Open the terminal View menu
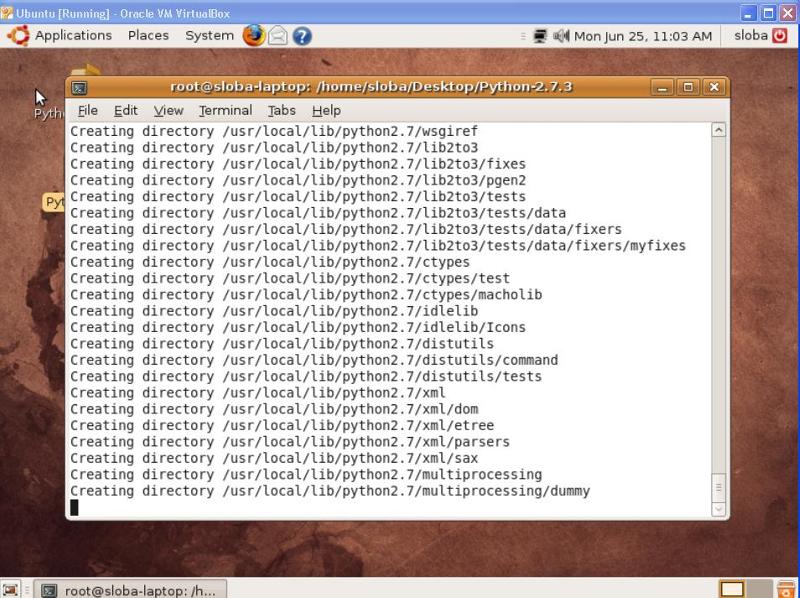Viewport: 800px width, 598px height. pos(168,110)
